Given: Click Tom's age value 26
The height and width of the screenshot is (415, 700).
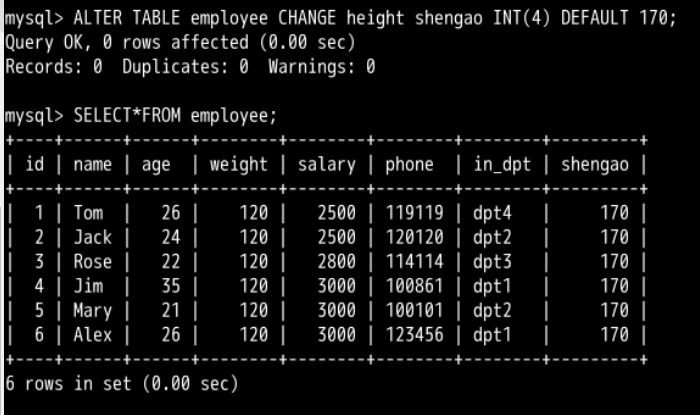Looking at the screenshot, I should [171, 213].
